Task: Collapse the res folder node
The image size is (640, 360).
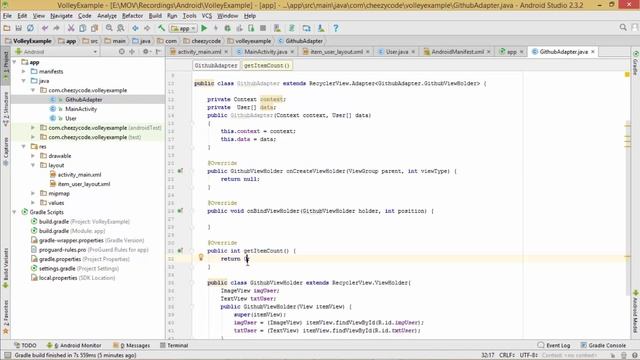Action: point(24,147)
